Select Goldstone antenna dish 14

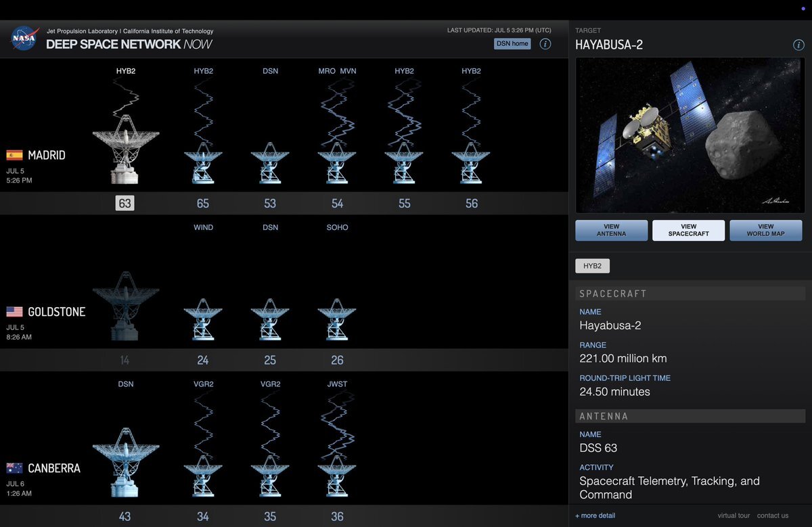click(125, 306)
